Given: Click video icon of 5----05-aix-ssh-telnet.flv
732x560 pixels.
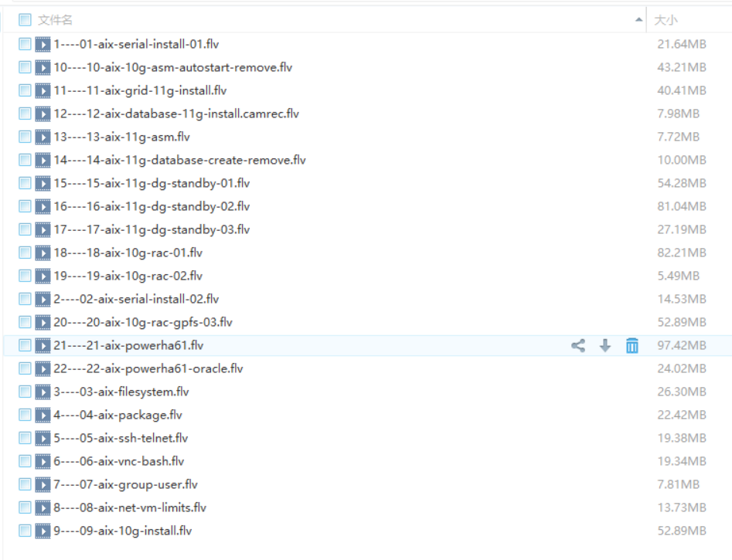Looking at the screenshot, I should (43, 438).
